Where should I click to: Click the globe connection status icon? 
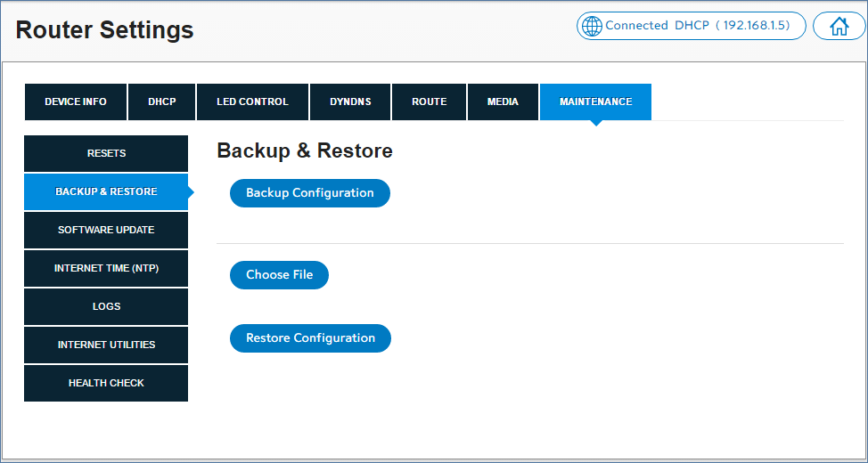click(592, 26)
